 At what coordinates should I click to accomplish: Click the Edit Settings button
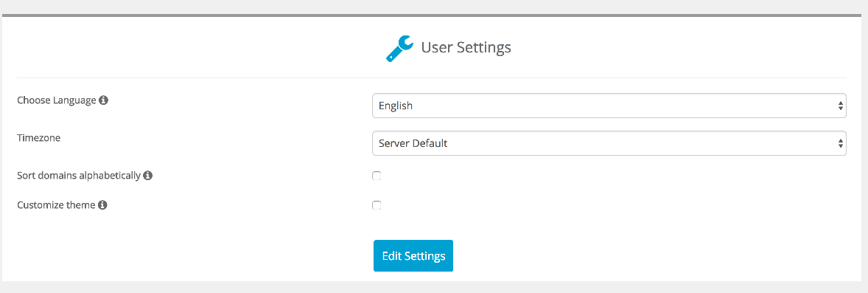point(413,256)
